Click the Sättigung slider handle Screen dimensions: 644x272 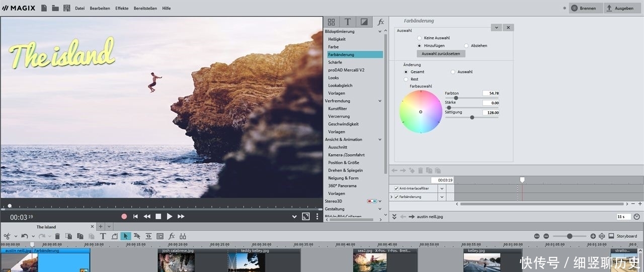pos(472,117)
